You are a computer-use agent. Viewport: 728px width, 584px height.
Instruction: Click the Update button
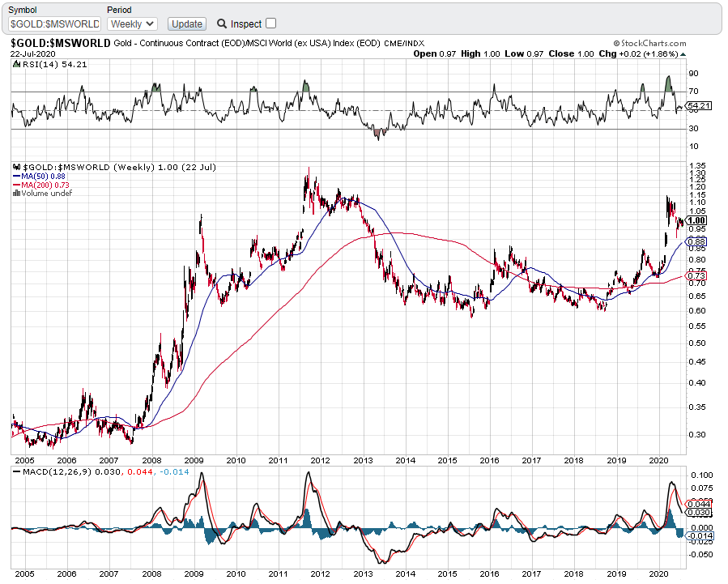[185, 23]
